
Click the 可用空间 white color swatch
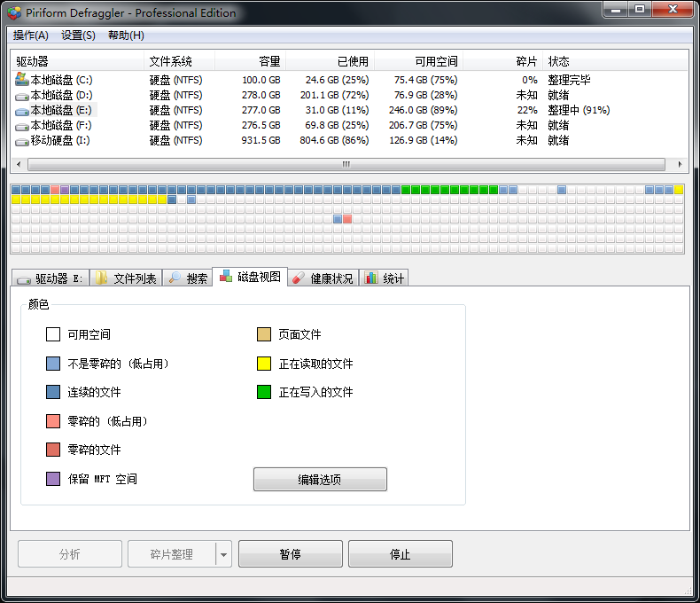tap(53, 334)
